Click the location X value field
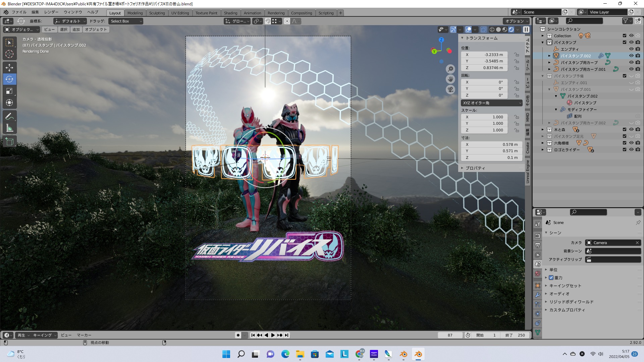The height and width of the screenshot is (362, 644). (x=484, y=55)
